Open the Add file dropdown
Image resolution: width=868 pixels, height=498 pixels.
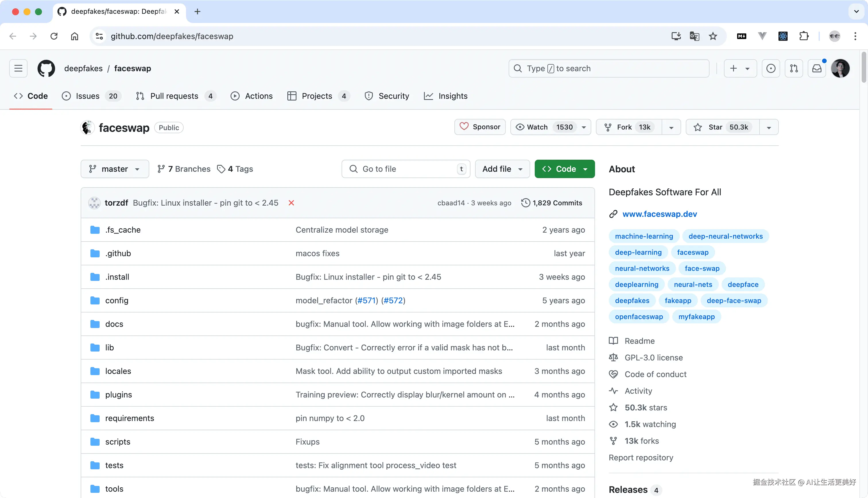(502, 169)
